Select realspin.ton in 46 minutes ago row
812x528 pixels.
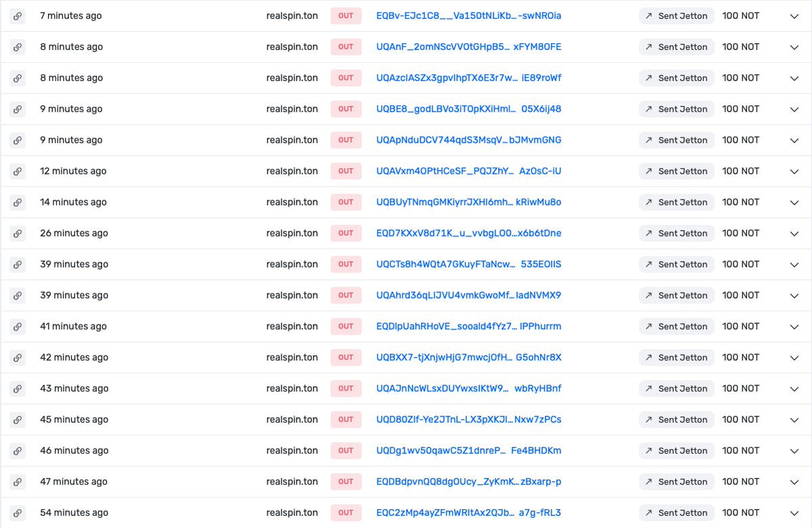292,451
